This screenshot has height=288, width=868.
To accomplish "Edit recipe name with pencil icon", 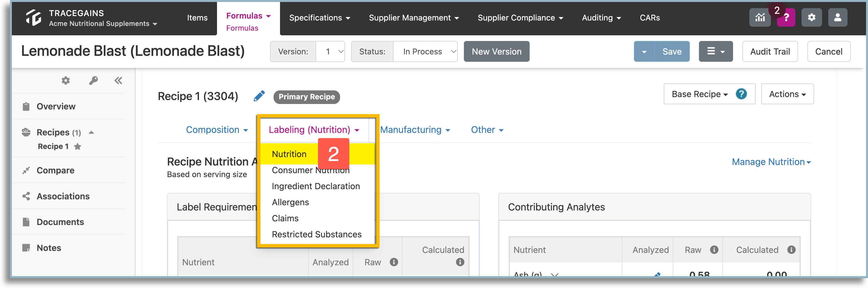I will [259, 96].
